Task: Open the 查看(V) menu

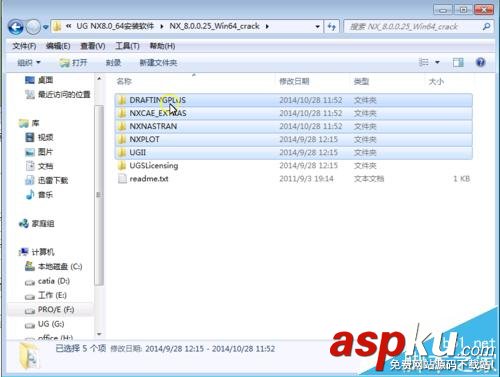Action: [93, 46]
